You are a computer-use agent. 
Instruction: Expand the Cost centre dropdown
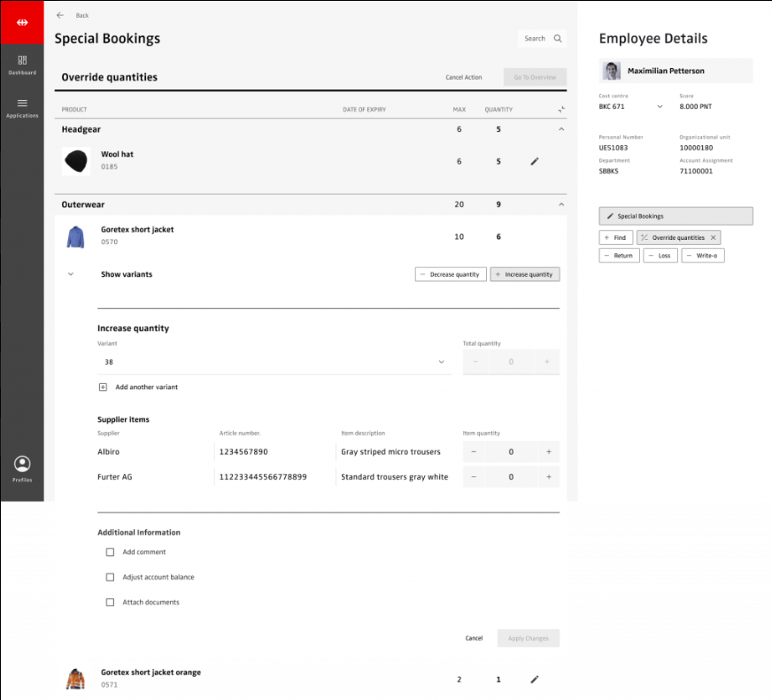(659, 107)
